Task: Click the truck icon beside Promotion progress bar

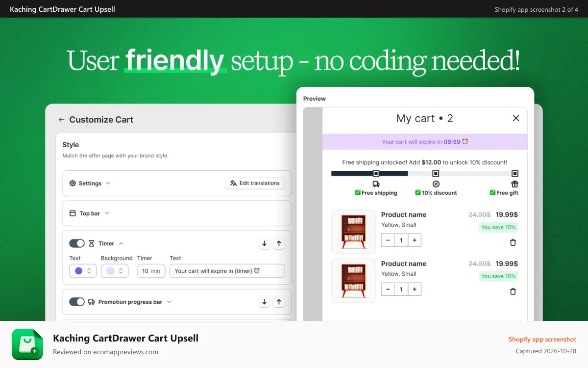Action: pos(92,302)
